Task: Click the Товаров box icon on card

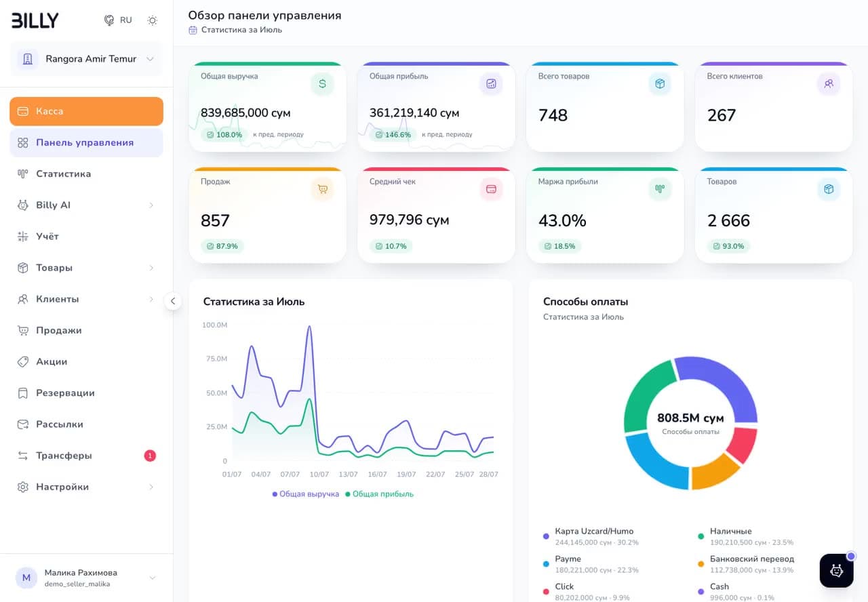Action: (x=829, y=189)
